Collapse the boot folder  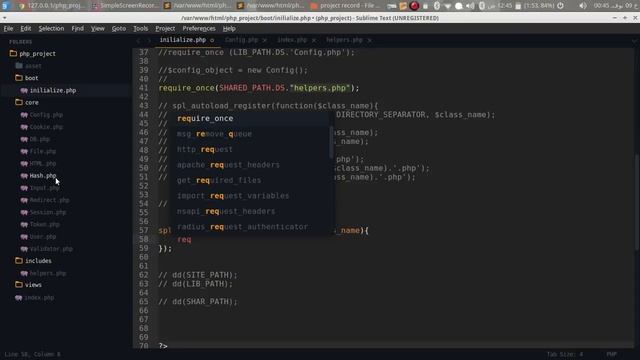tap(27, 78)
